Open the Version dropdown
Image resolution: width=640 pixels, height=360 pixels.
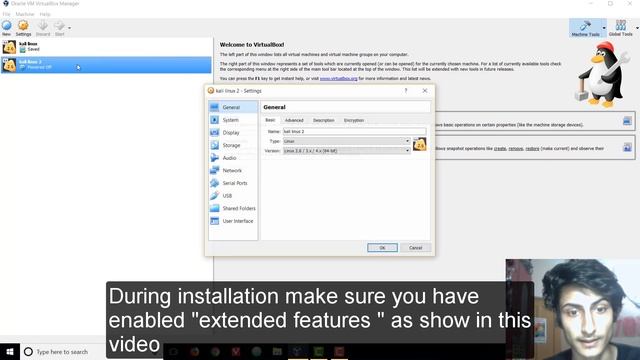click(347, 151)
